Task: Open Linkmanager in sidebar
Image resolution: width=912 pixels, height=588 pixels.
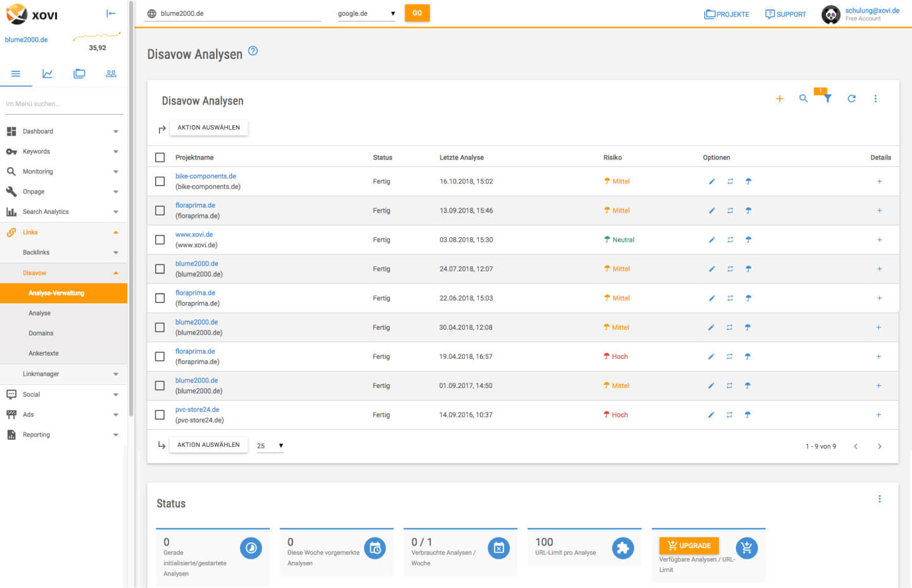Action: [x=63, y=374]
